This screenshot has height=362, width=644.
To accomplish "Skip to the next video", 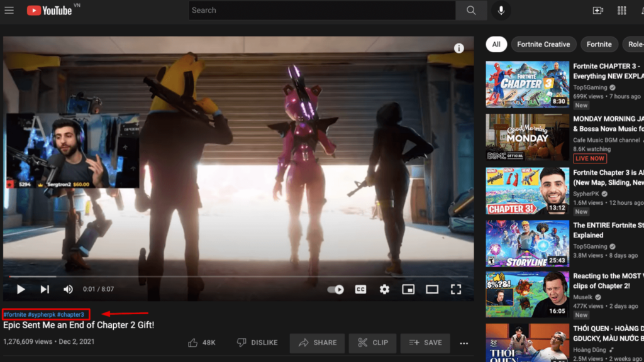I will pos(45,289).
